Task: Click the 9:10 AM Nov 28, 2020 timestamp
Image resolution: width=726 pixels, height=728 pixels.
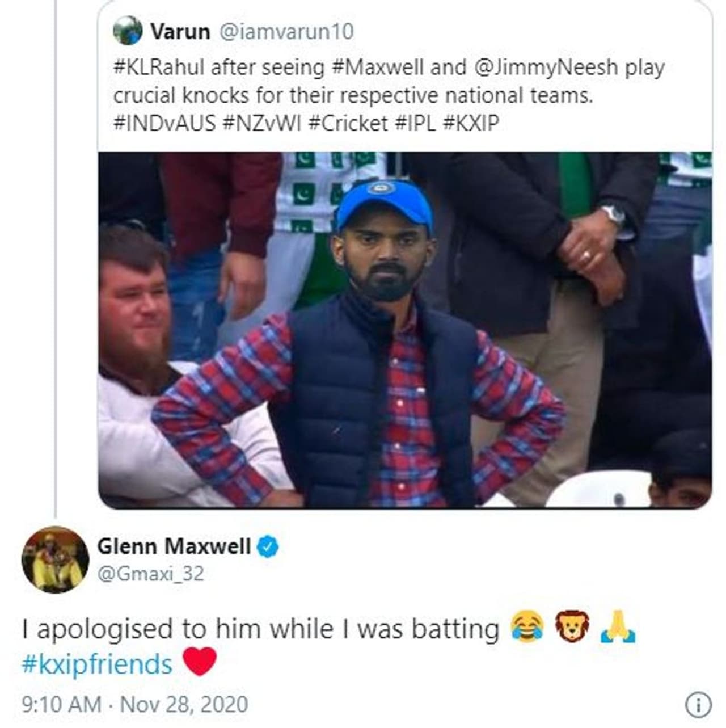Action: 134,704
